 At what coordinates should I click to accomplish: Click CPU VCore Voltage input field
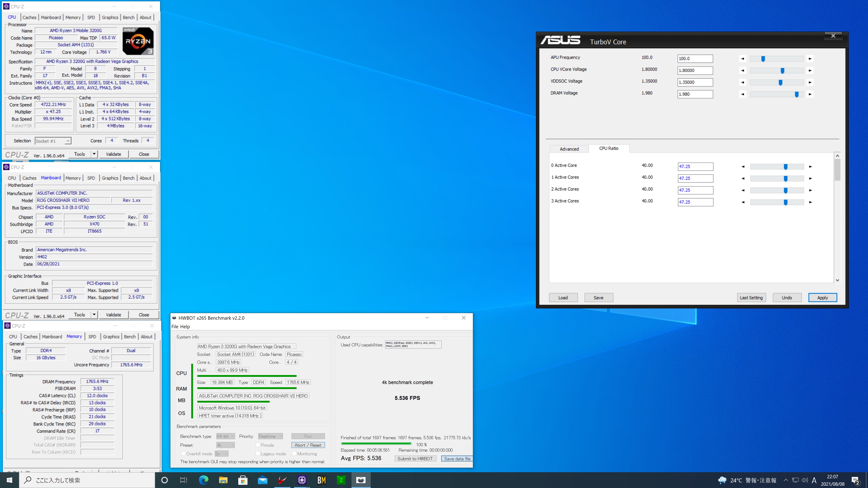pyautogui.click(x=695, y=70)
